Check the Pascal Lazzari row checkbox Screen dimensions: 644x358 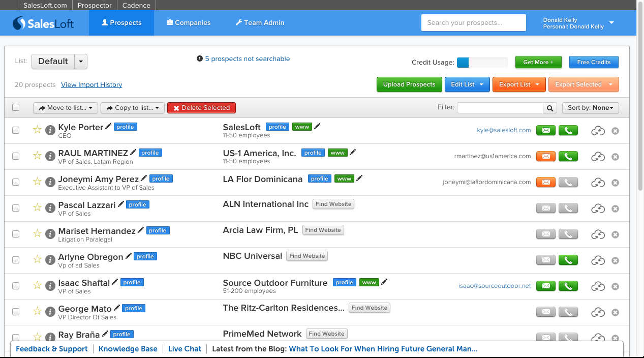point(16,208)
